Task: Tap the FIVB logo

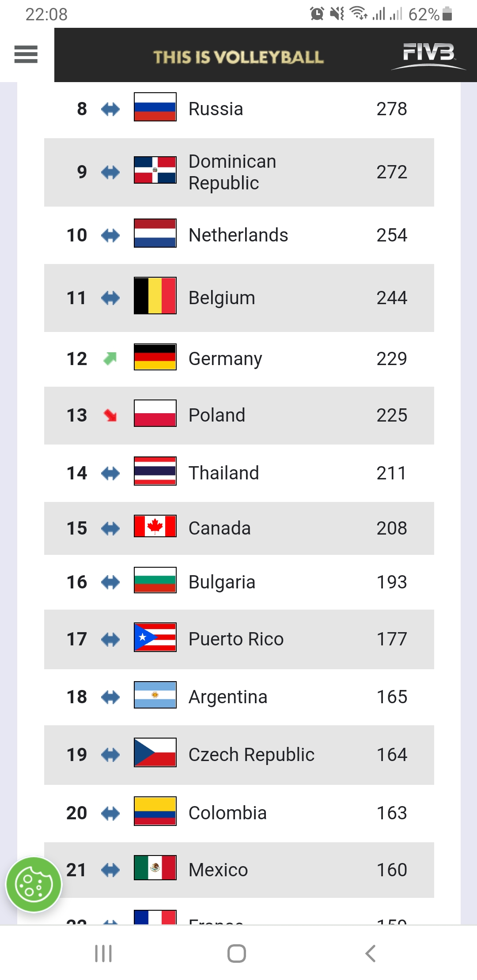Action: 428,56
